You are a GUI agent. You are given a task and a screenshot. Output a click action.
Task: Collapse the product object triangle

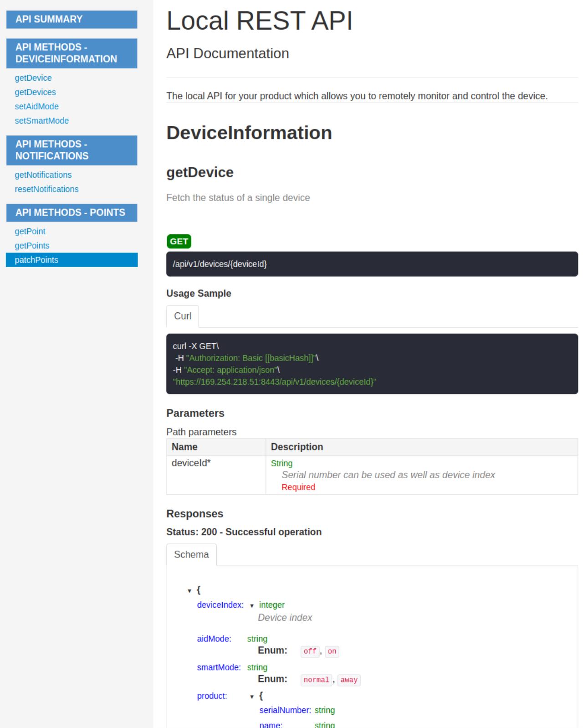tap(252, 697)
